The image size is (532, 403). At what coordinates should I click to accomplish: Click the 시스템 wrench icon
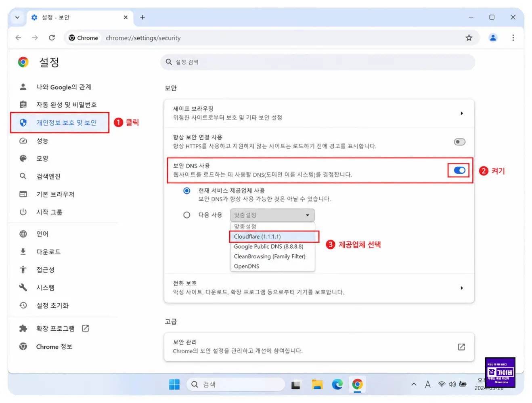(x=23, y=287)
